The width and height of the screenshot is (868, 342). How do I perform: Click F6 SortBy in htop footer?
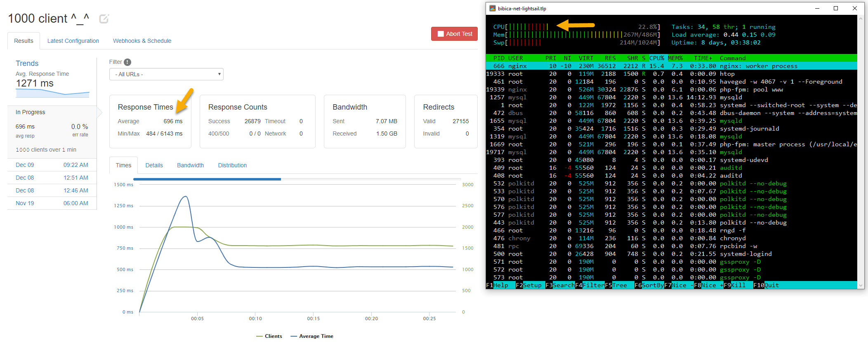click(x=649, y=285)
